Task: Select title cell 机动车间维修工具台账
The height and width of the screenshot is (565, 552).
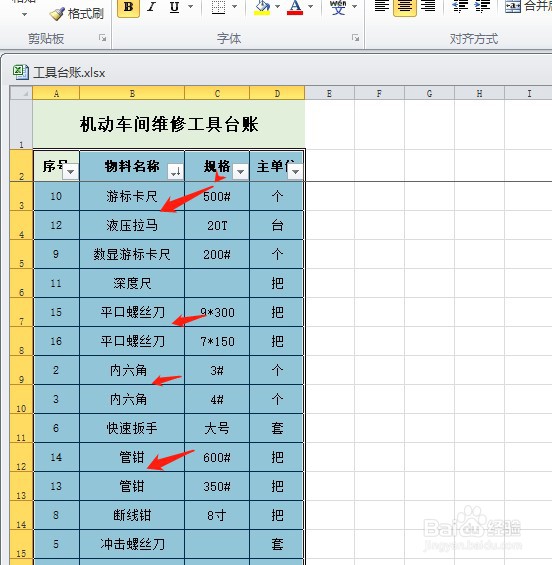Action: pos(169,124)
